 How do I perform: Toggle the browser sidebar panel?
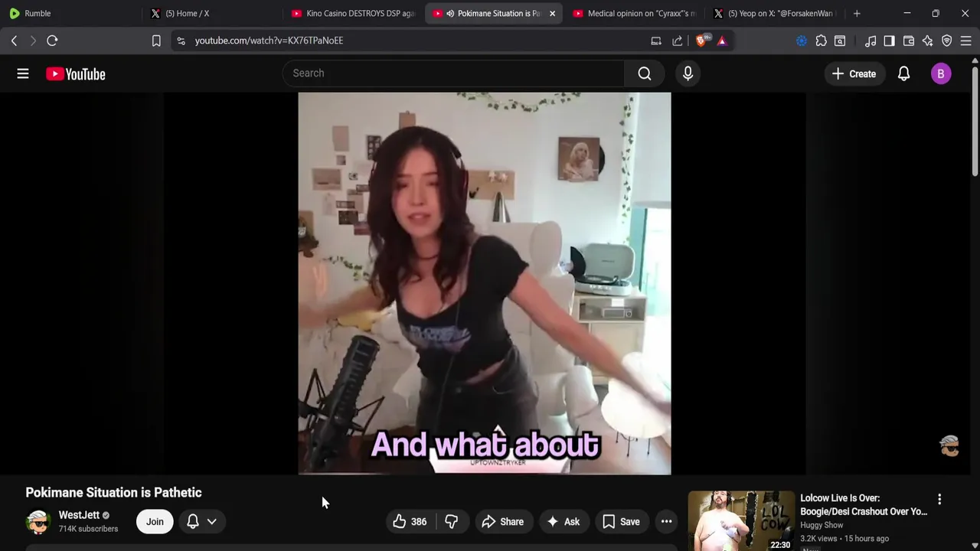[x=889, y=41]
